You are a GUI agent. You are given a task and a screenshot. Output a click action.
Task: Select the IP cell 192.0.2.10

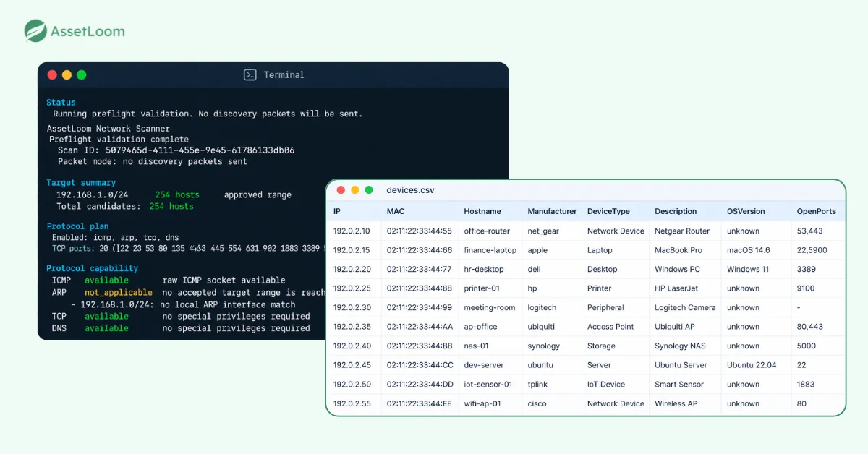[x=352, y=231]
